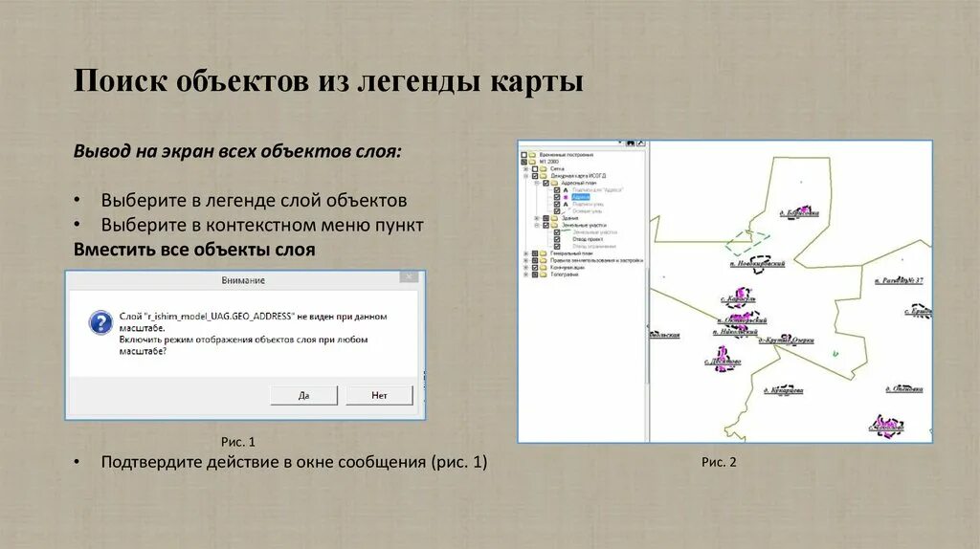Screen dimensions: 980x549
Task: Click the folder icon of Коммуникации
Action: [x=544, y=267]
